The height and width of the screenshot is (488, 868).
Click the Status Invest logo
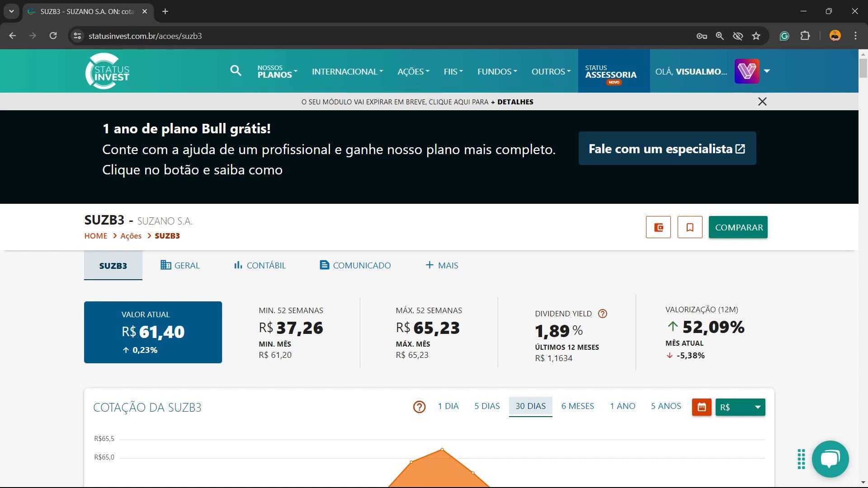(108, 71)
